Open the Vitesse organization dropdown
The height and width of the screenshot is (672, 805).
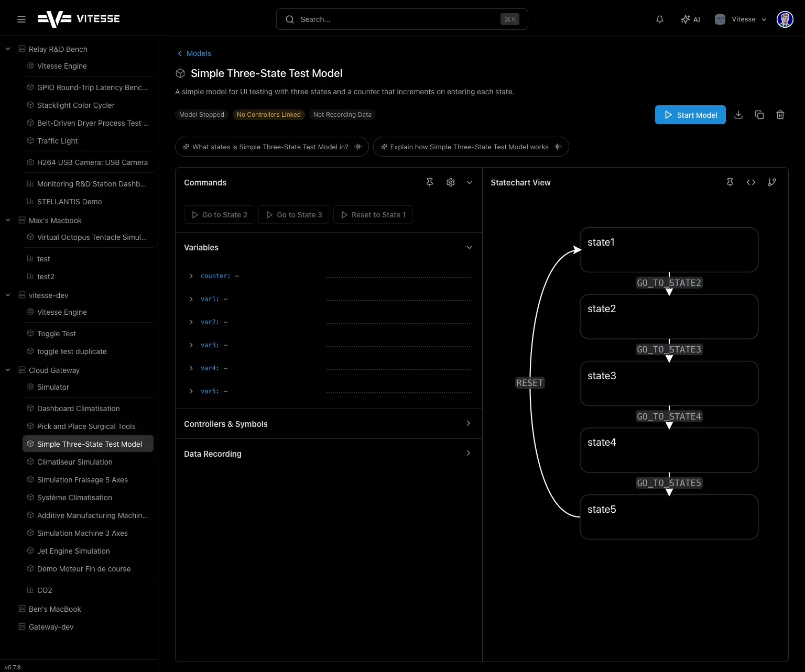(741, 19)
